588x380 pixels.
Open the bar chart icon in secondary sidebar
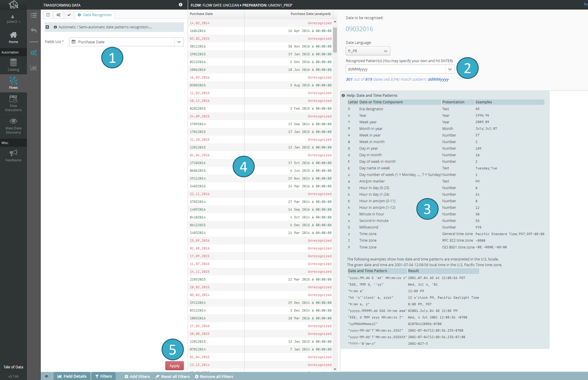[x=34, y=68]
